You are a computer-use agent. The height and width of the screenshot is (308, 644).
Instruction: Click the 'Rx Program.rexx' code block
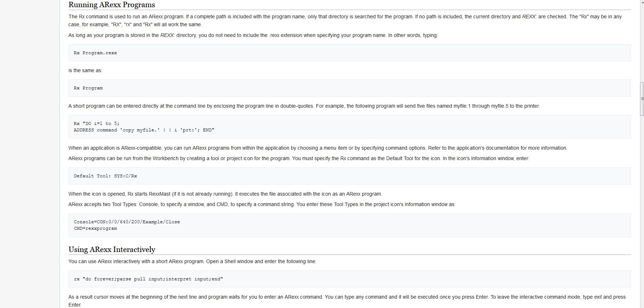point(350,53)
